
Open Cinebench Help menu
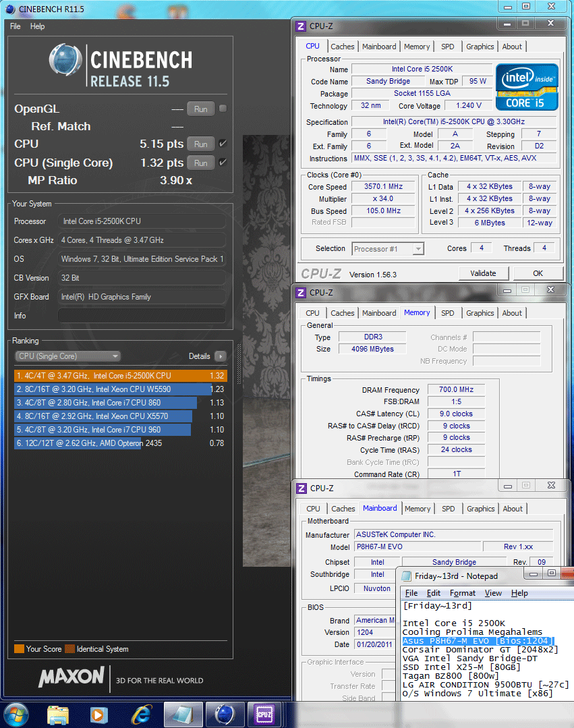click(38, 26)
